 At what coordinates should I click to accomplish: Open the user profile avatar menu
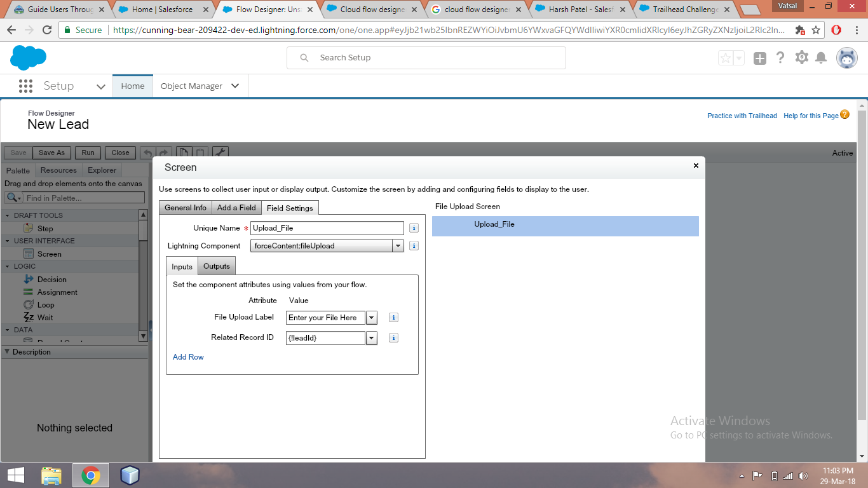[x=847, y=58]
